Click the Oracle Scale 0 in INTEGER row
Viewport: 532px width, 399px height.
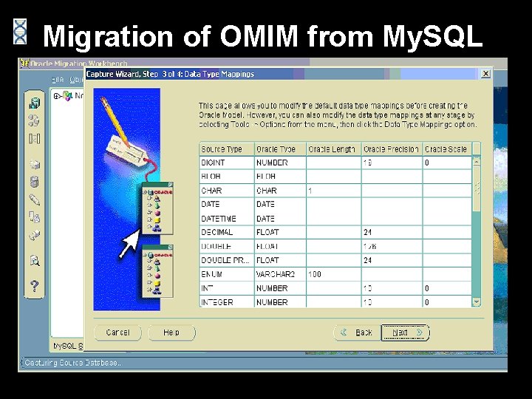point(447,301)
